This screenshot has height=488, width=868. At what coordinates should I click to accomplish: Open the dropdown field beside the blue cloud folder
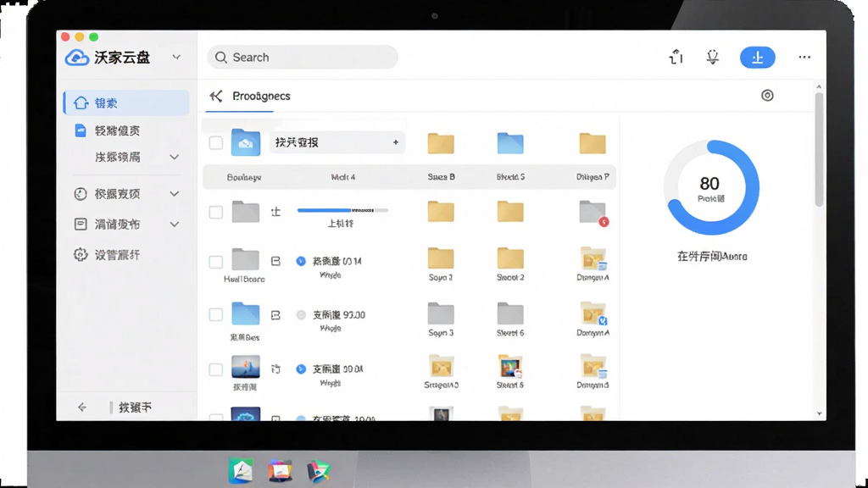(x=337, y=142)
